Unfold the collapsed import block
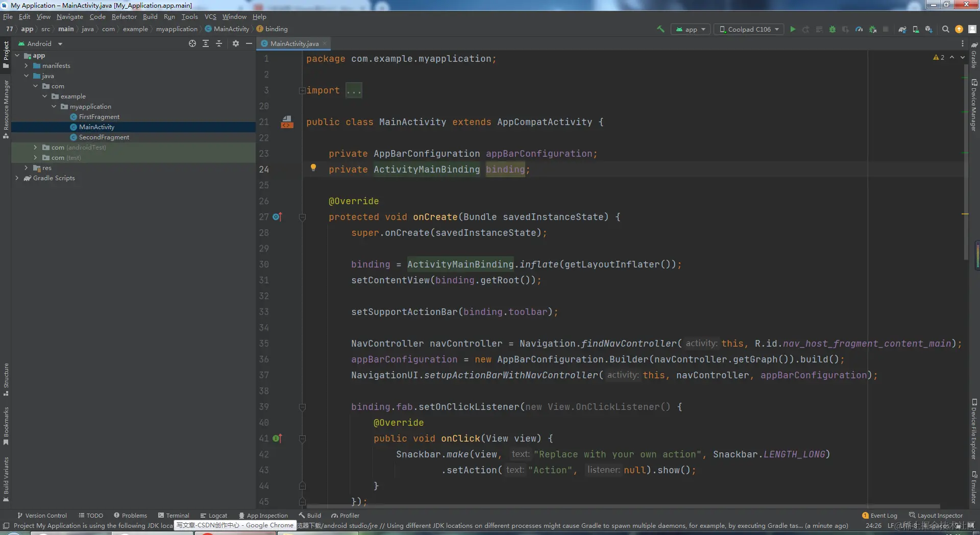 pyautogui.click(x=302, y=90)
